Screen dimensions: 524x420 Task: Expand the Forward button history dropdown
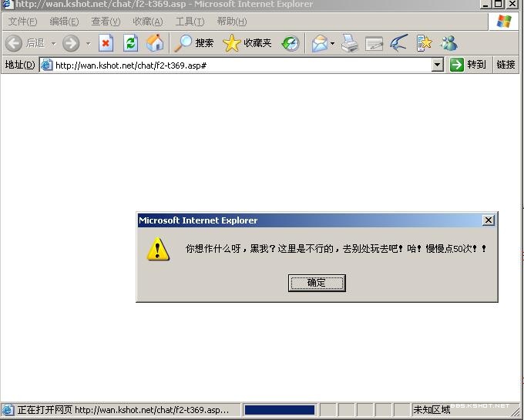tap(88, 43)
